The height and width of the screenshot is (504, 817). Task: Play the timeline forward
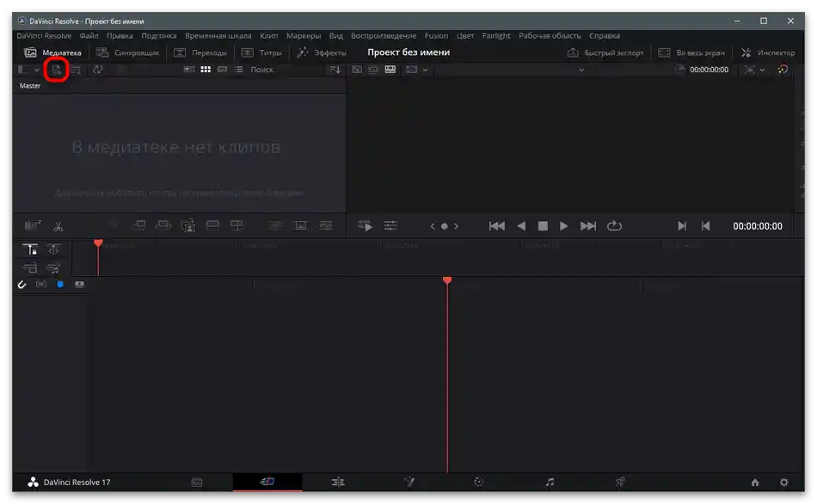click(564, 225)
